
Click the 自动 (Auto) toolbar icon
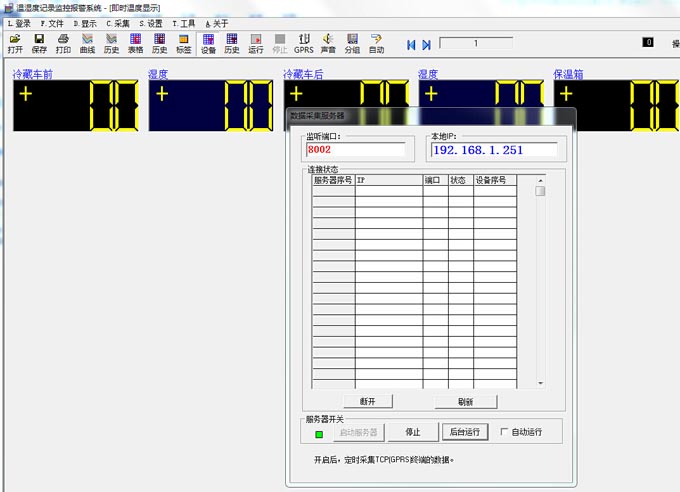(x=376, y=44)
